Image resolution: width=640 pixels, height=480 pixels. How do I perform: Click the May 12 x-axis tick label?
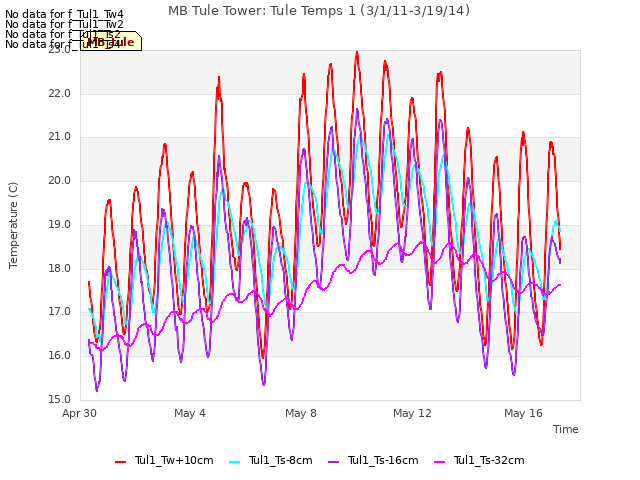(x=412, y=413)
